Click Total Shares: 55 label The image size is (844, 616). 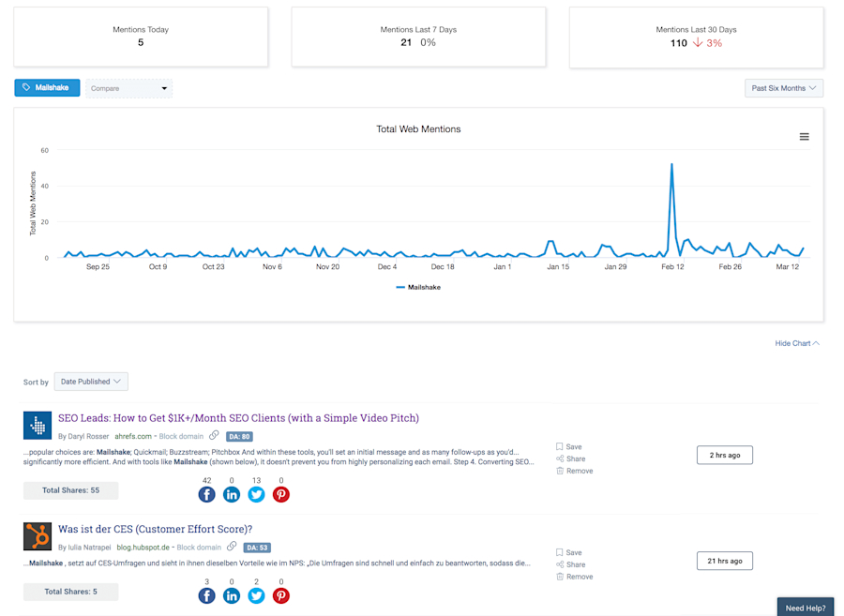coord(70,490)
